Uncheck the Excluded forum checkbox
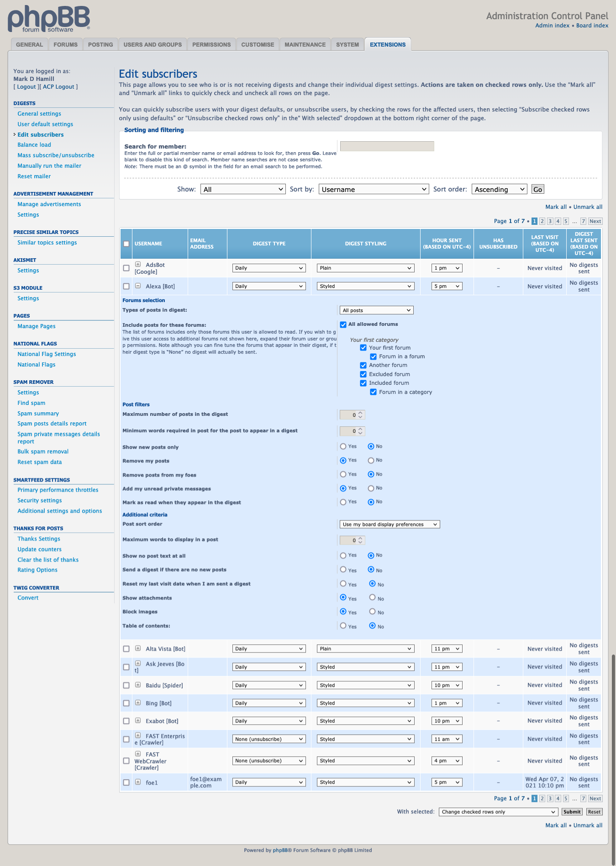616x866 pixels. tap(363, 374)
